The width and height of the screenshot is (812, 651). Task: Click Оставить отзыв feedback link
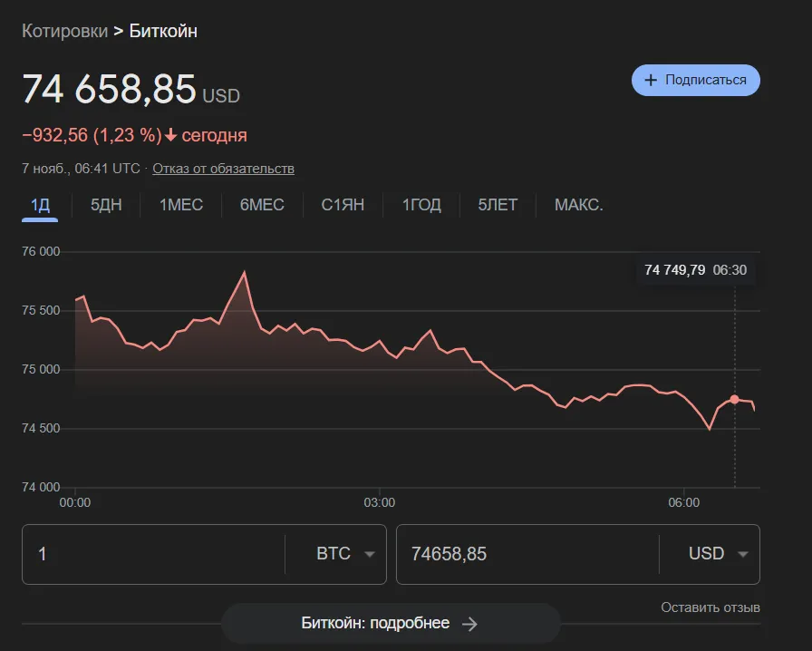click(710, 607)
